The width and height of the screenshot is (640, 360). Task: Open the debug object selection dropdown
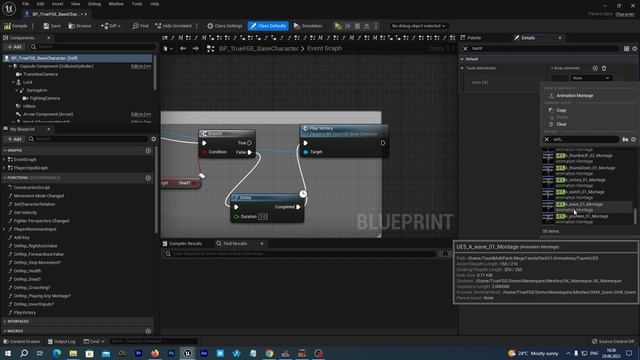pyautogui.click(x=418, y=26)
